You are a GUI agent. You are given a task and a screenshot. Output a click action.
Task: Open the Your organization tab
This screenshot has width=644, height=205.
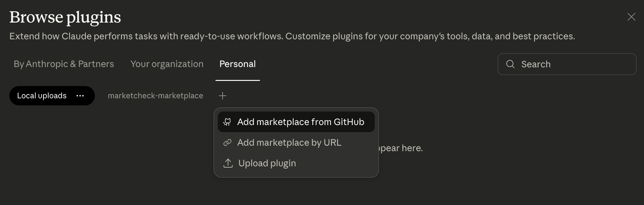(167, 64)
